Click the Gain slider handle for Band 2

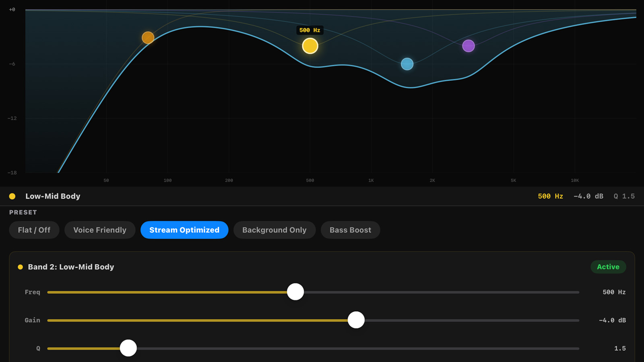click(x=356, y=320)
